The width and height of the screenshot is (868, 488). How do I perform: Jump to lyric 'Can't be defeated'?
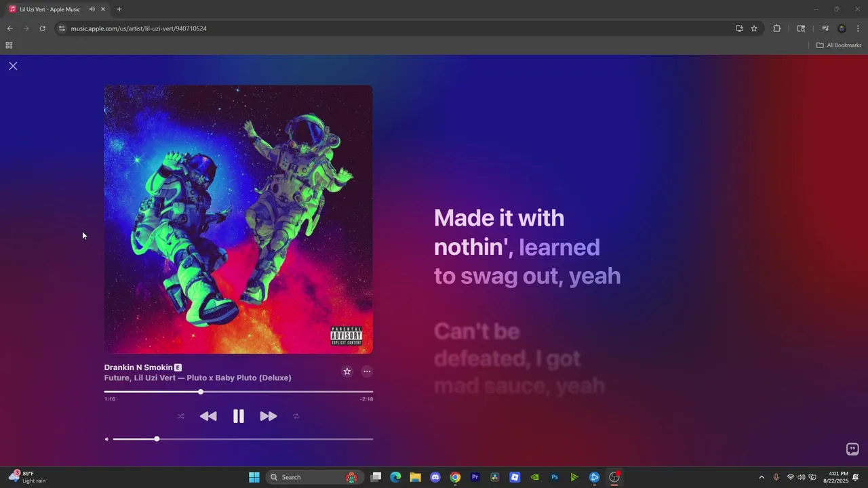coord(519,359)
